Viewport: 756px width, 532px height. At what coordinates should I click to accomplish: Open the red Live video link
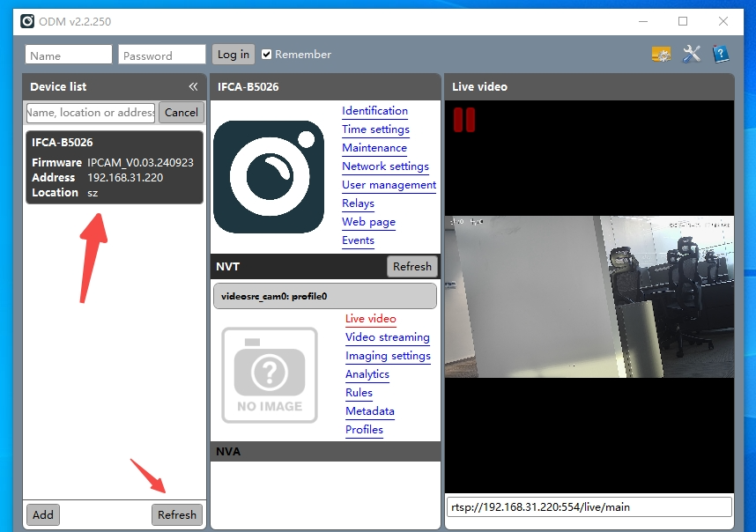(370, 319)
